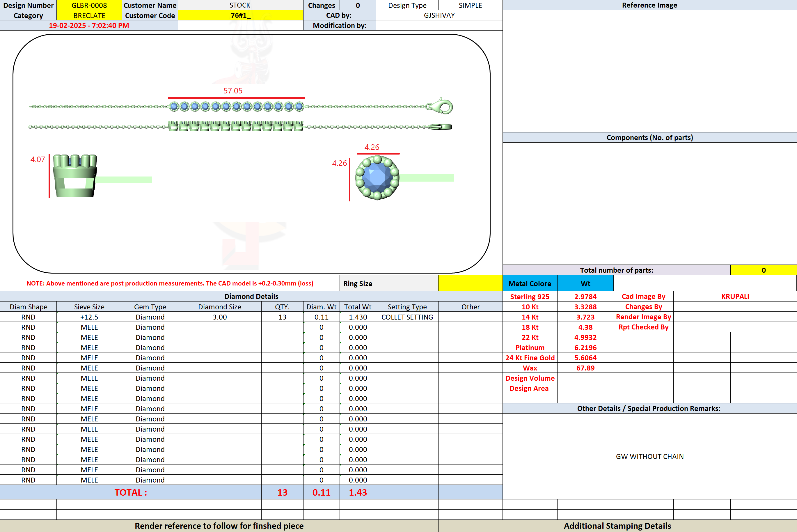This screenshot has height=532, width=797.
Task: Click the empty Modification by field
Action: [x=439, y=25]
